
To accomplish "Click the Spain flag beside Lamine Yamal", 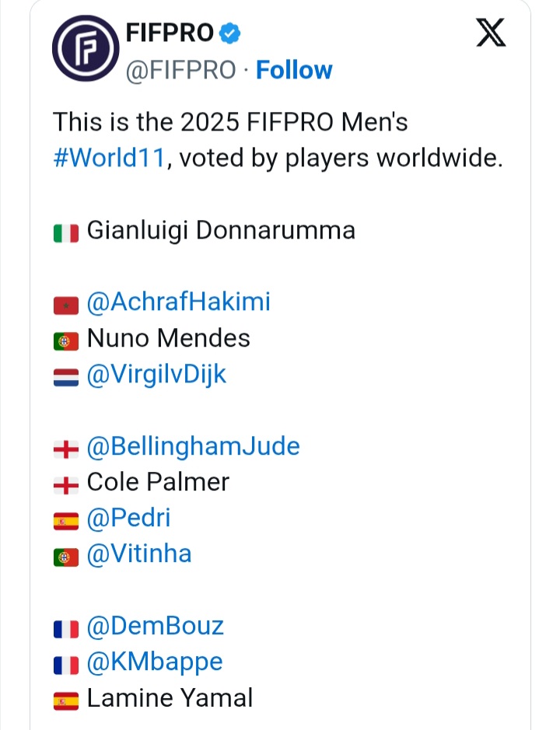I will [66, 700].
